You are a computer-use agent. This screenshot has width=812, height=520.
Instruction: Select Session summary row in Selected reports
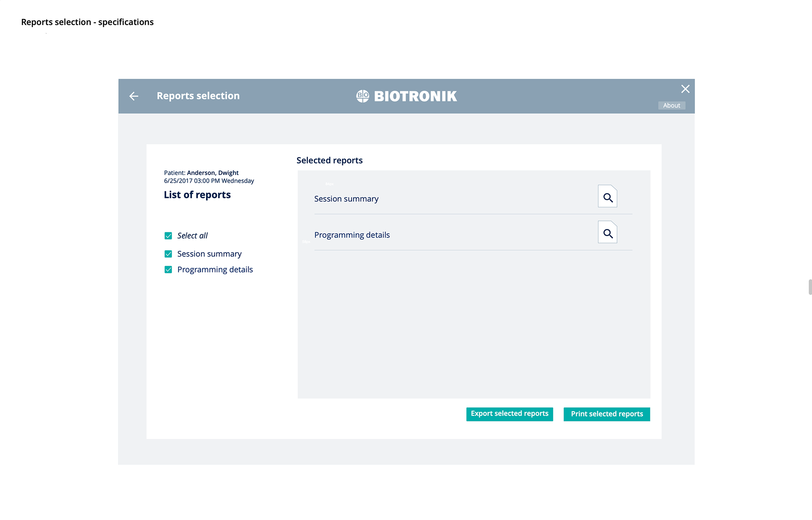coord(346,199)
